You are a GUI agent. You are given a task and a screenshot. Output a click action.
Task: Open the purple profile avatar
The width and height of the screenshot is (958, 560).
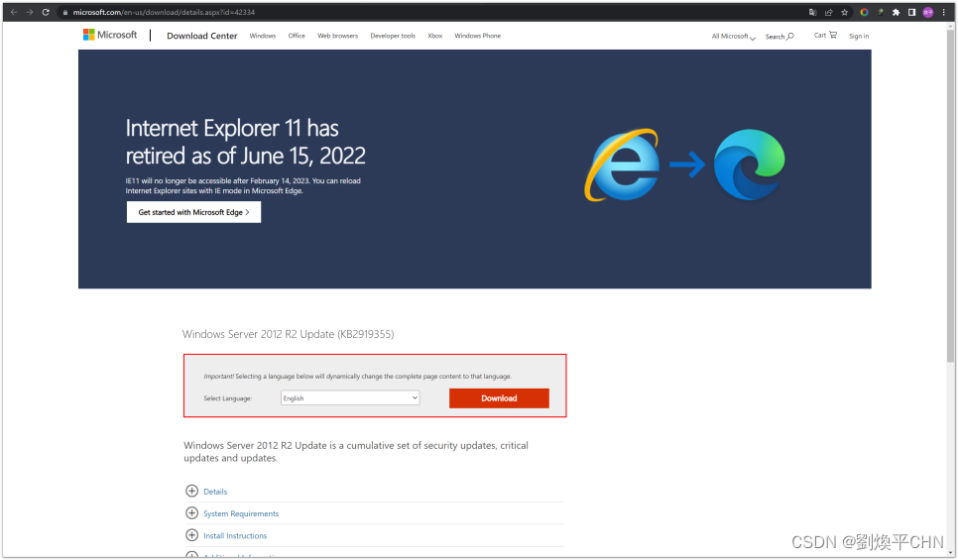click(x=928, y=12)
